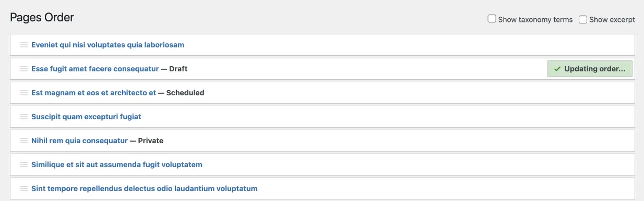The image size is (644, 201).
Task: Click checkmark icon in Updating order notice
Action: pyautogui.click(x=557, y=69)
